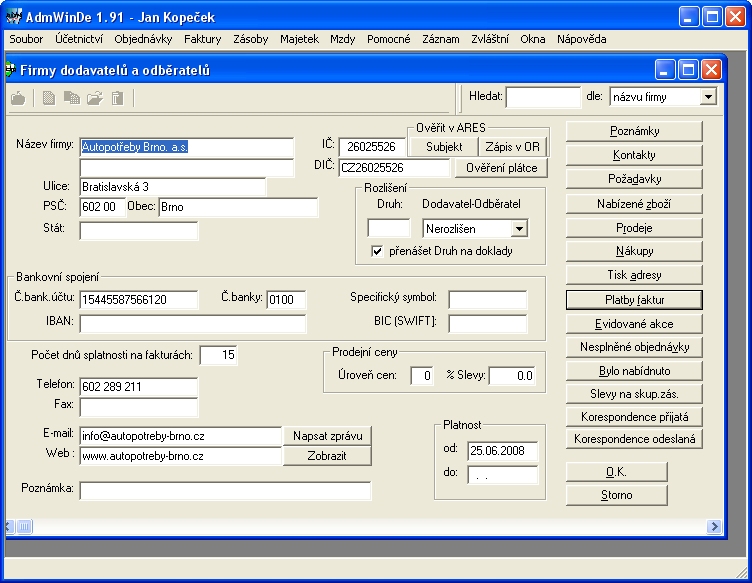The width and height of the screenshot is (752, 583).
Task: Click the copy record toolbar icon
Action: coord(71,98)
